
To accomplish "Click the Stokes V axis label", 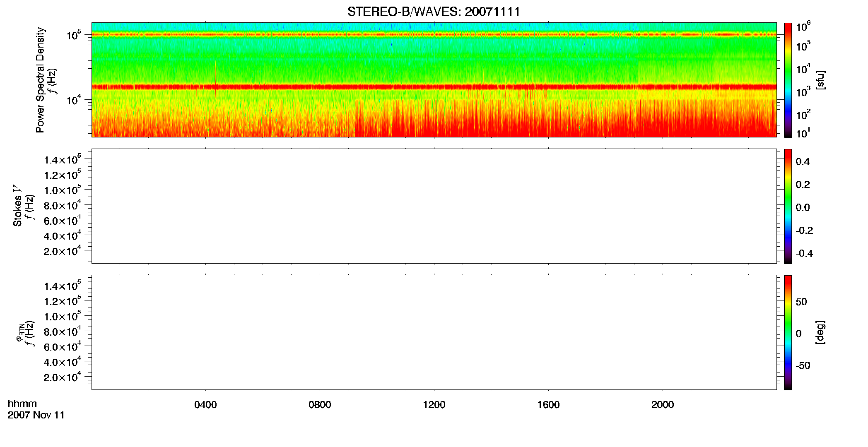I will tap(17, 206).
